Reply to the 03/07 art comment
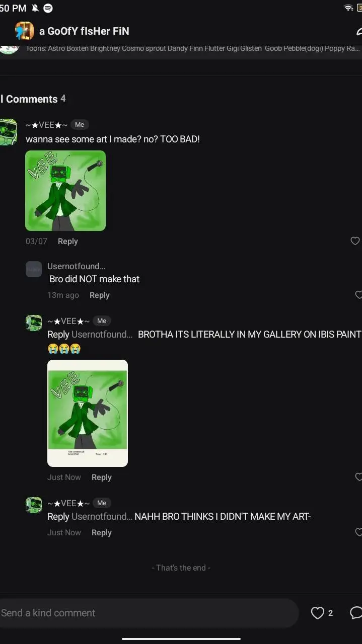Image resolution: width=362 pixels, height=644 pixels. pos(67,242)
